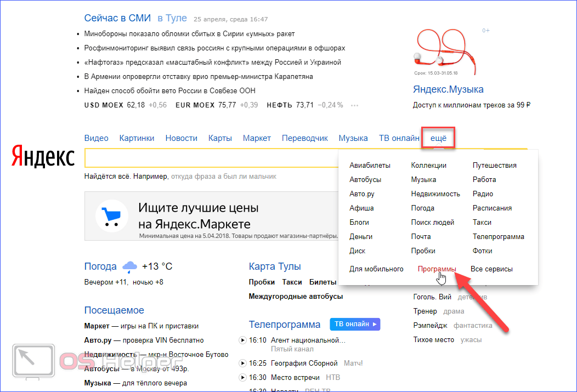Open the Нафтогаз conflict news headline
Image resolution: width=577 pixels, height=392 pixels.
(213, 63)
